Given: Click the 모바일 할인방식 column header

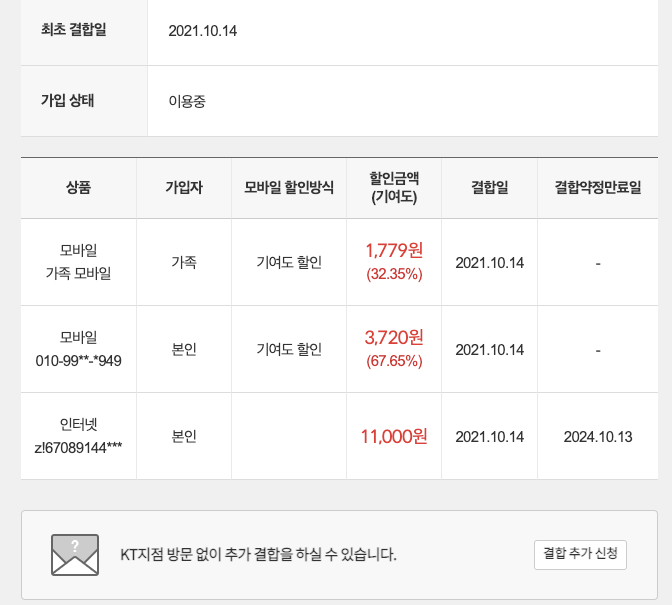Looking at the screenshot, I should click(x=289, y=188).
